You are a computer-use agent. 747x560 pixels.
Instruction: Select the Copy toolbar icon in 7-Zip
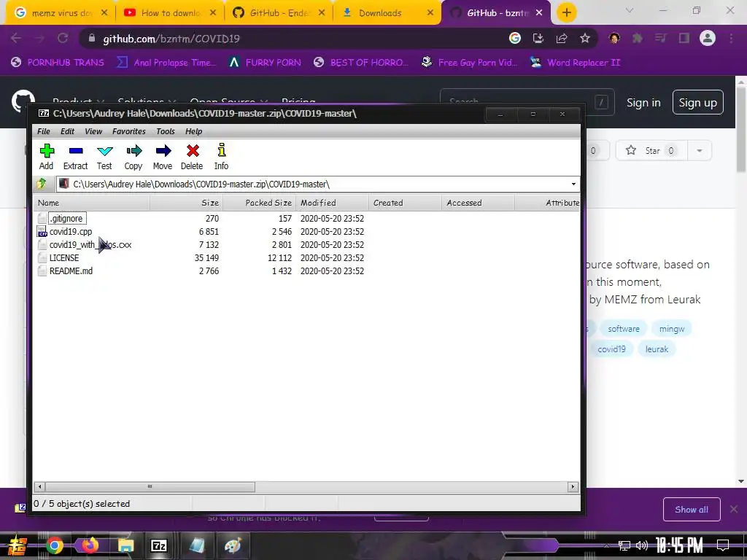click(x=133, y=157)
